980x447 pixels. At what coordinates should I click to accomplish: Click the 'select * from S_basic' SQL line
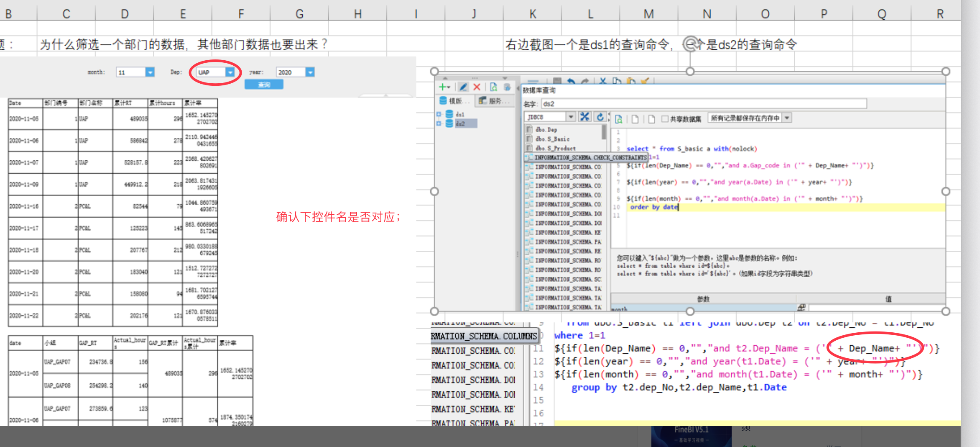tap(692, 149)
